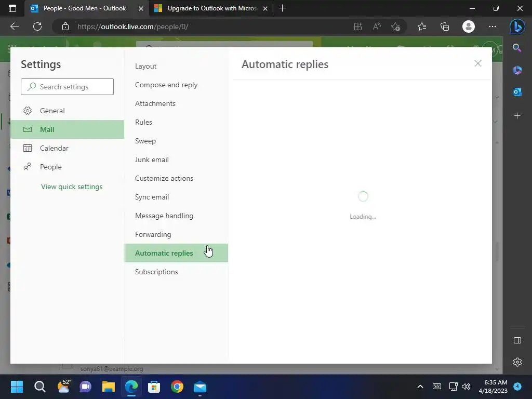Go back to the previous page
Image resolution: width=532 pixels, height=399 pixels.
pos(15,26)
